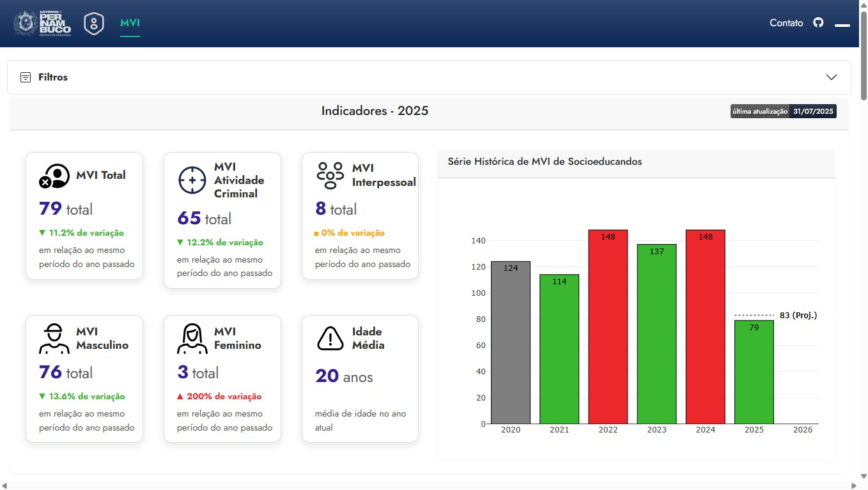868x490 pixels.
Task: Click the MVI Feminino icon
Action: pos(192,339)
